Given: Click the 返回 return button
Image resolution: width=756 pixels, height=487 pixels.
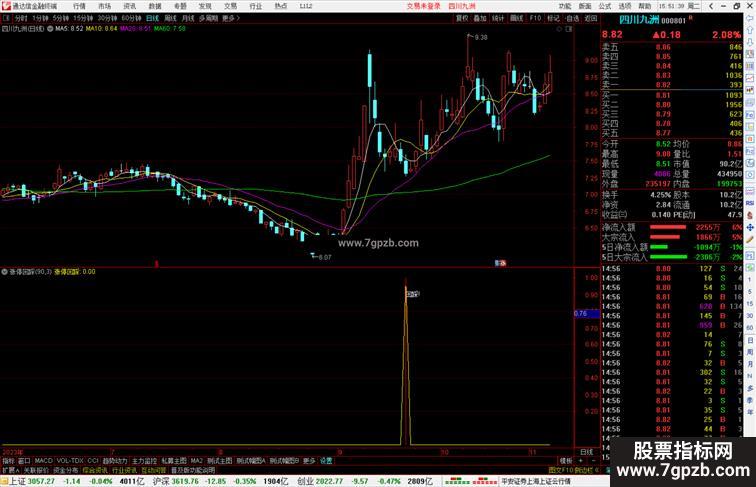Looking at the screenshot, I should 591,18.
